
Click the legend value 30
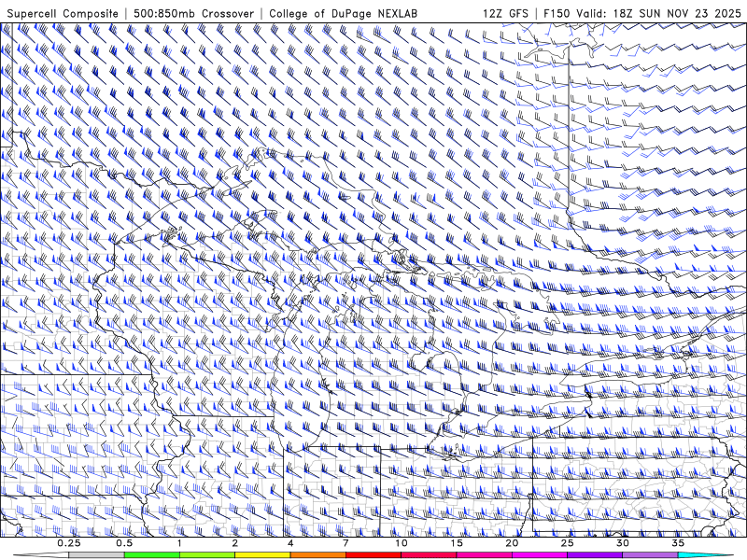622,543
